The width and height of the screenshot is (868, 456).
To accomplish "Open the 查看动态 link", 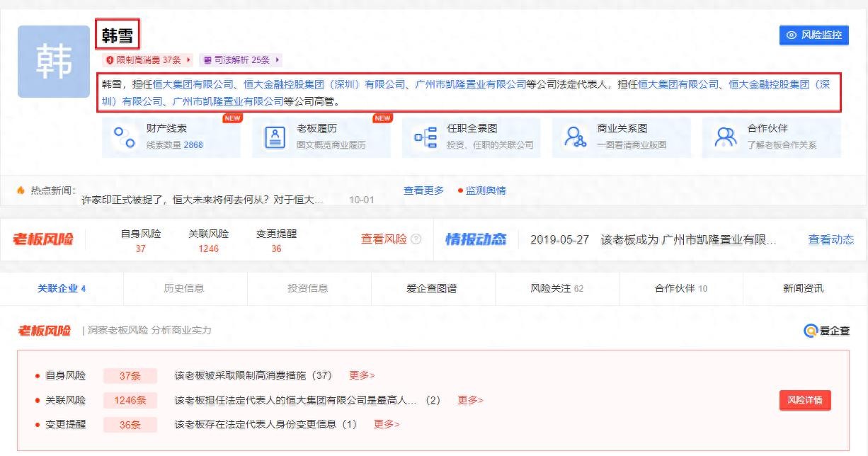I will pos(830,239).
